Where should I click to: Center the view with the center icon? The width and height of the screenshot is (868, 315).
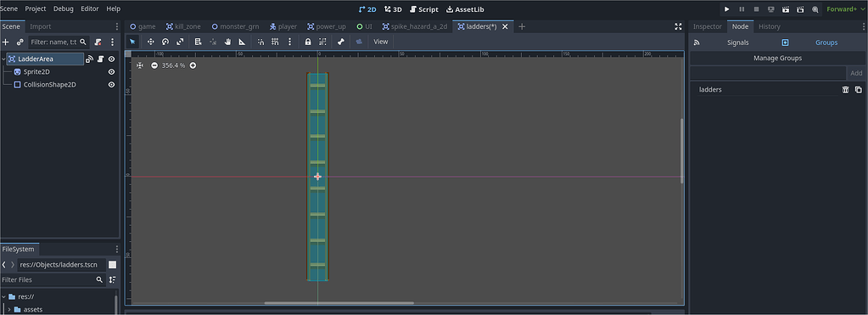coord(140,65)
